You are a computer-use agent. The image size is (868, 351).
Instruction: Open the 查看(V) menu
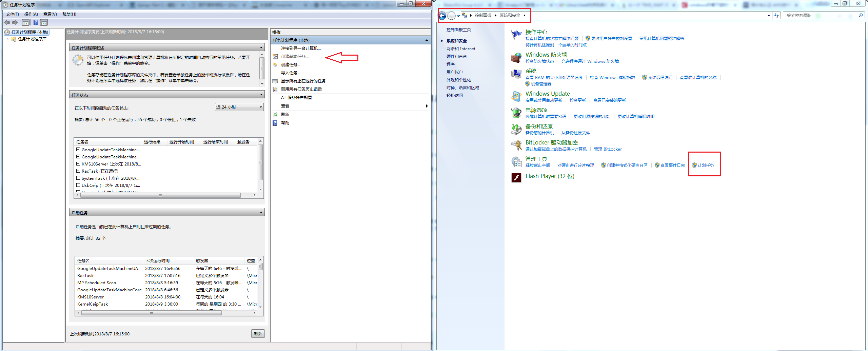click(50, 14)
